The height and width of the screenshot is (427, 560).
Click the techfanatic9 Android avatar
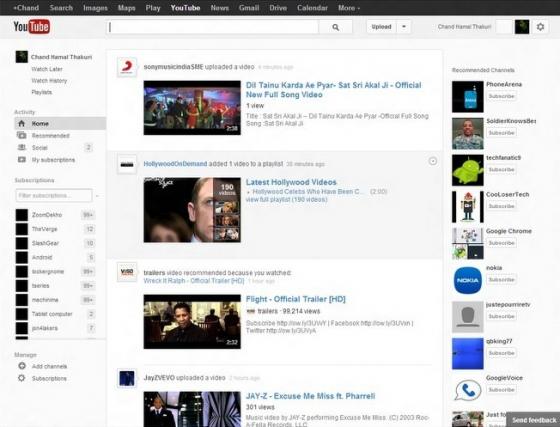468,170
